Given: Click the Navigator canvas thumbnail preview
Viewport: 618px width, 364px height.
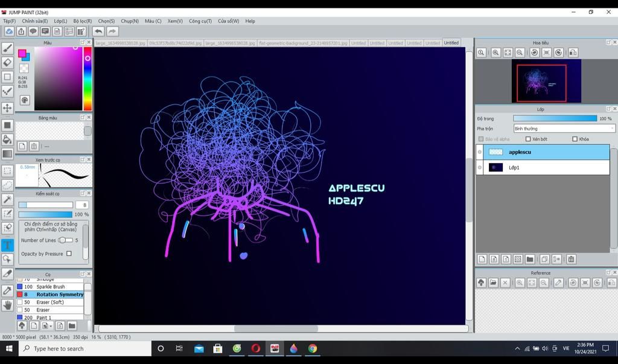Looking at the screenshot, I should click(546, 81).
